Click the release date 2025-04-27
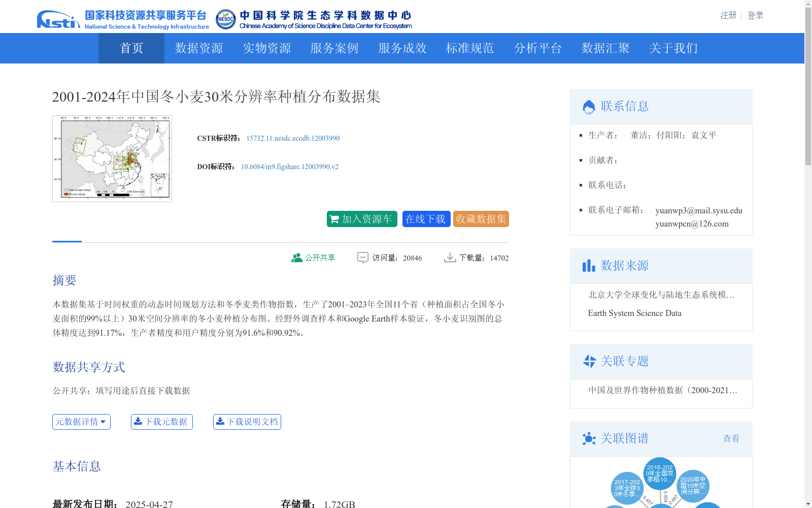The width and height of the screenshot is (812, 508). pos(149,504)
